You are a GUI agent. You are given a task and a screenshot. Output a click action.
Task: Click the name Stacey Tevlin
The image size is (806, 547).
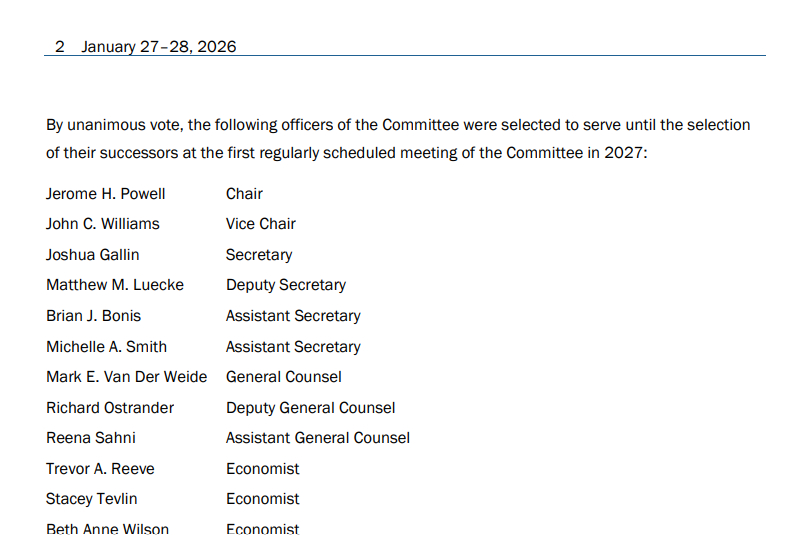pyautogui.click(x=92, y=499)
